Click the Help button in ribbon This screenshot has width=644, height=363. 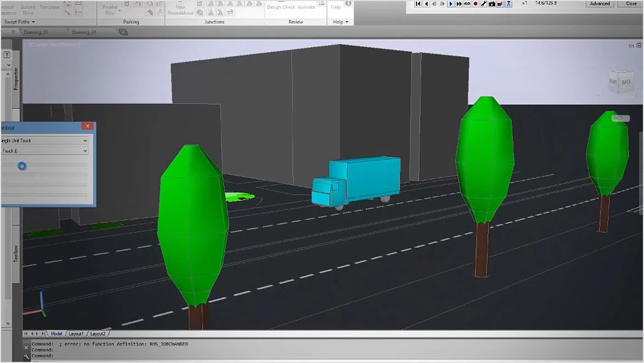[336, 7]
